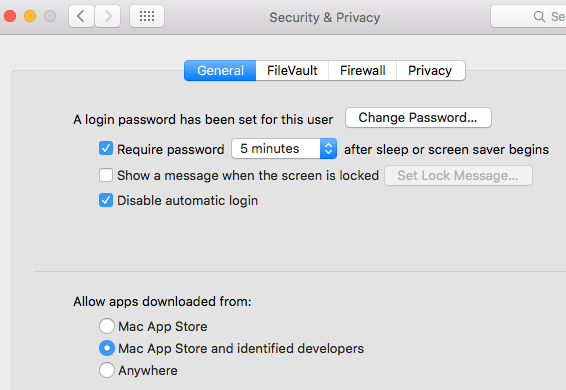Click the gray zoom window button
The image size is (566, 390).
50,16
